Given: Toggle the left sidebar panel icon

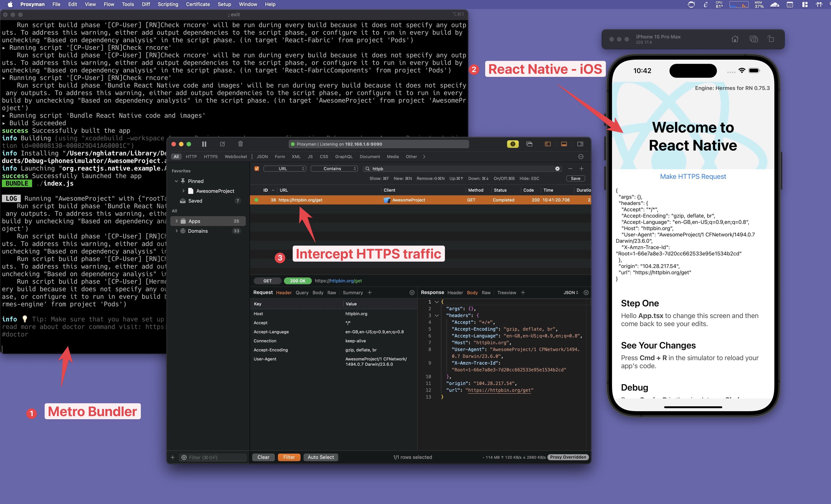Looking at the screenshot, I should click(x=548, y=144).
